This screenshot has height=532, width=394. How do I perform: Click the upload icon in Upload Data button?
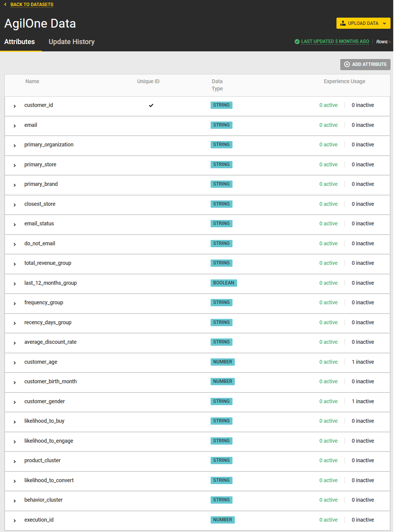pos(343,23)
